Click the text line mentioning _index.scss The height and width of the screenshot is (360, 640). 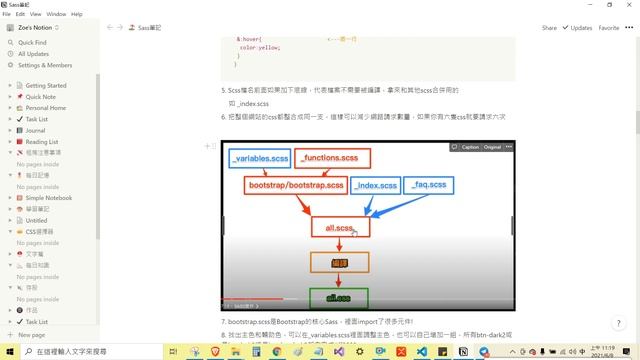coord(249,104)
